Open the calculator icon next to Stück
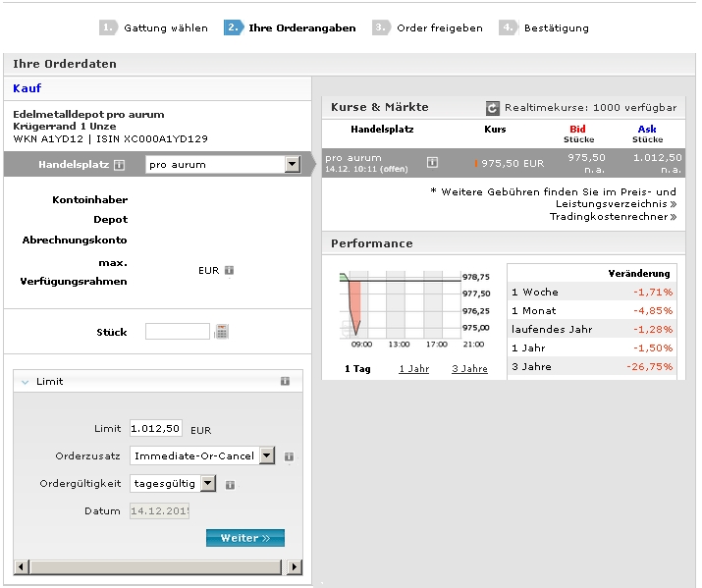The image size is (702, 588). coord(222,332)
